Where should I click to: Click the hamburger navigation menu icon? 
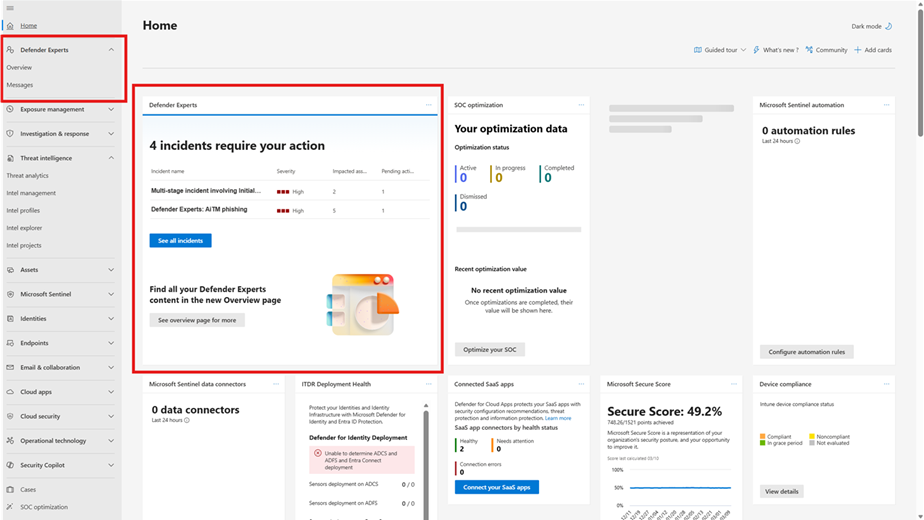[x=10, y=8]
